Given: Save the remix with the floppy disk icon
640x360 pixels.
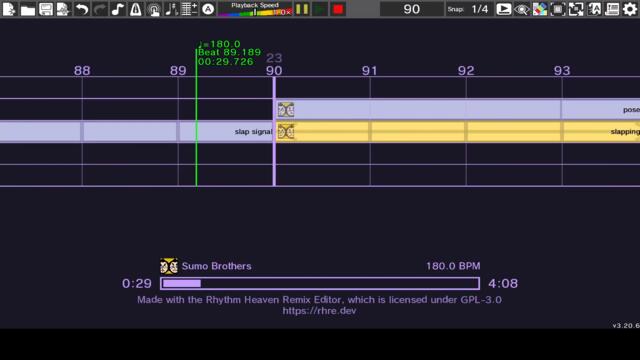Looking at the screenshot, I should pos(45,9).
